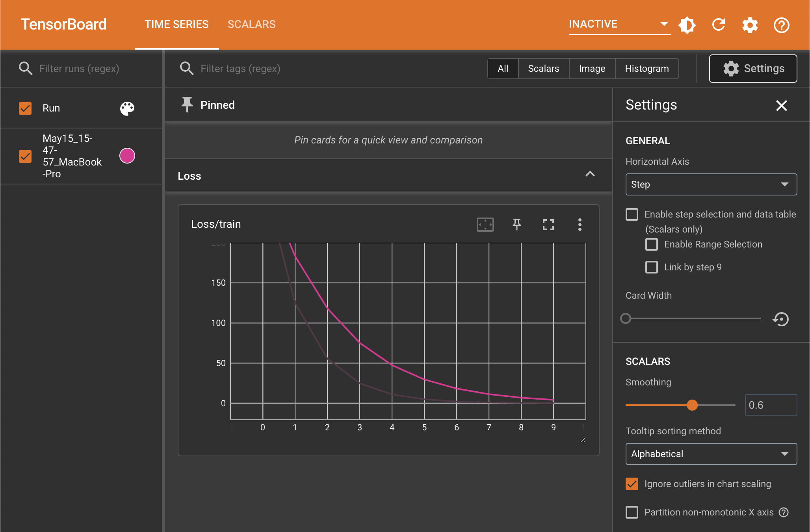Image resolution: width=810 pixels, height=532 pixels.
Task: Reset card width to default
Action: click(780, 319)
